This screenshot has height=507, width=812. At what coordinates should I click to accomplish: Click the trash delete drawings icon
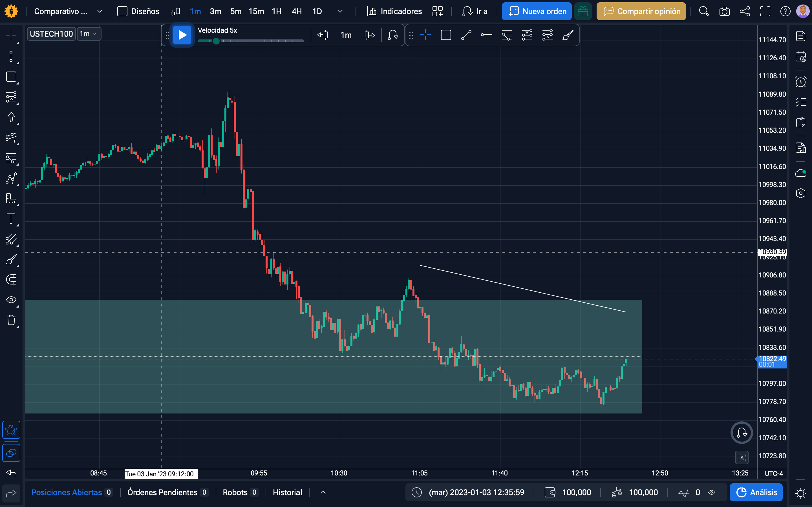(11, 320)
